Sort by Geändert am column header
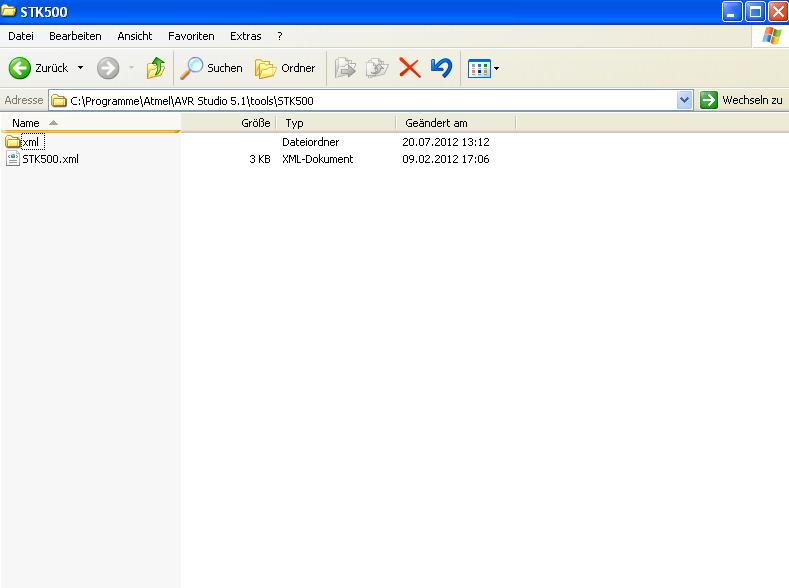The image size is (789, 588). [x=456, y=123]
